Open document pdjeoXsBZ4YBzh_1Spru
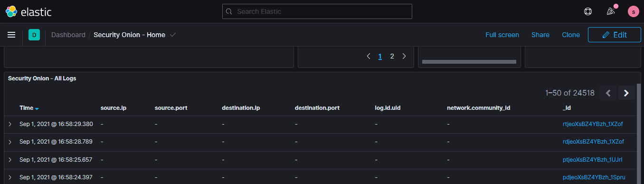The height and width of the screenshot is (184, 644). click(594, 177)
